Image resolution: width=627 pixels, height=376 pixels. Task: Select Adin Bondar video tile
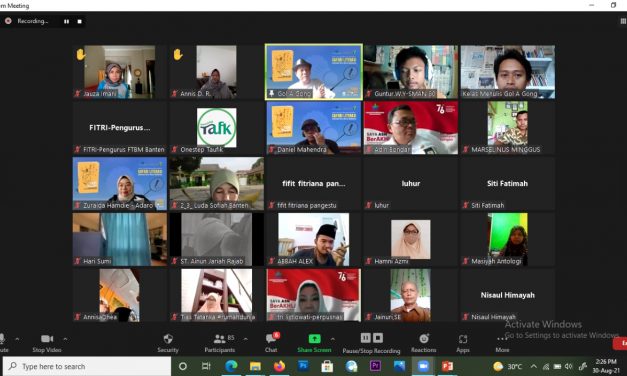point(411,128)
